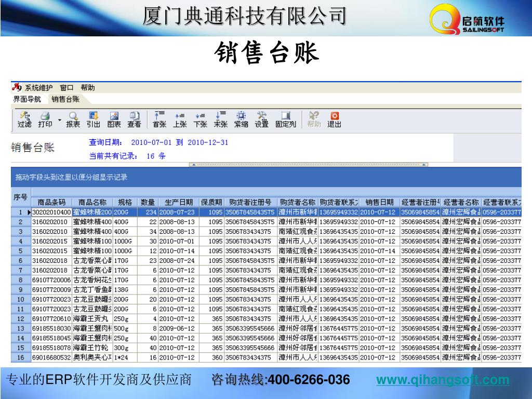The image size is (532, 399).
Task: Click quantity 23 in row 6
Action: click(148, 261)
